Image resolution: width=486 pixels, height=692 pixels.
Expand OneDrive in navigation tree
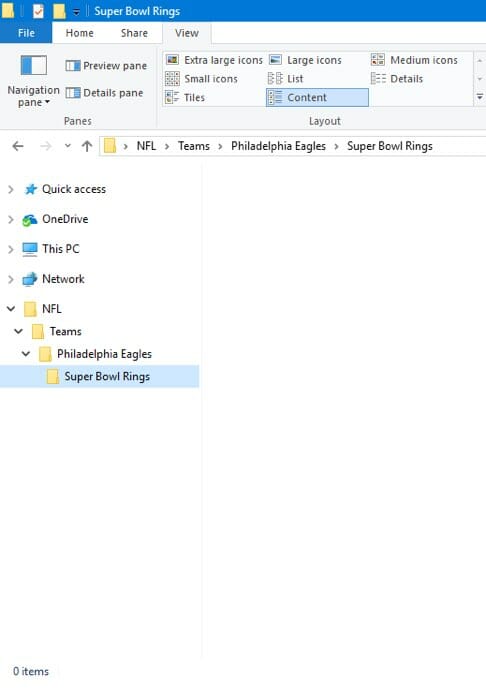[x=11, y=219]
